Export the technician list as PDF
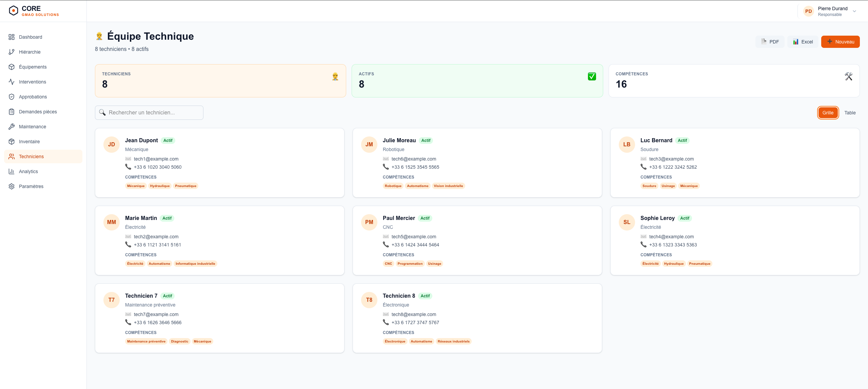This screenshot has width=868, height=389. pos(770,42)
